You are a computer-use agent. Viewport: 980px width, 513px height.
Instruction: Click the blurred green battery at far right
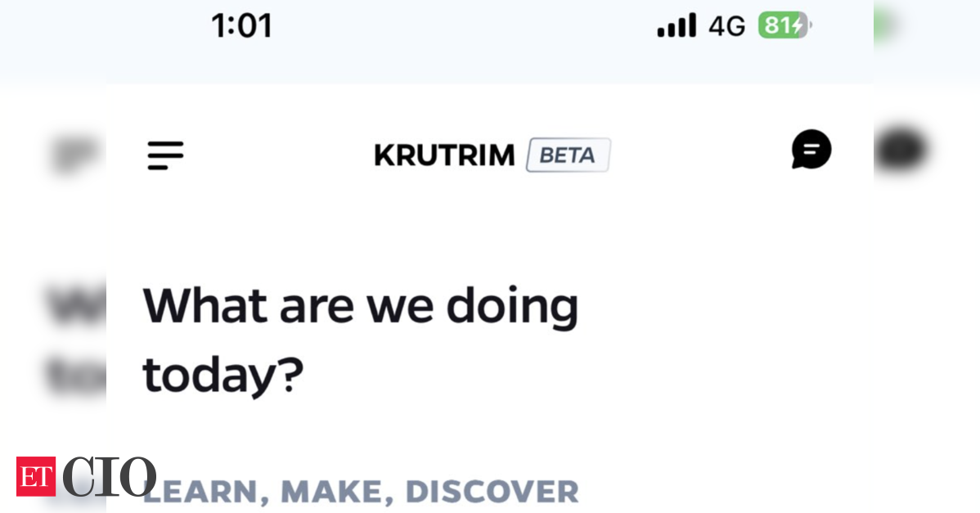coord(884,25)
